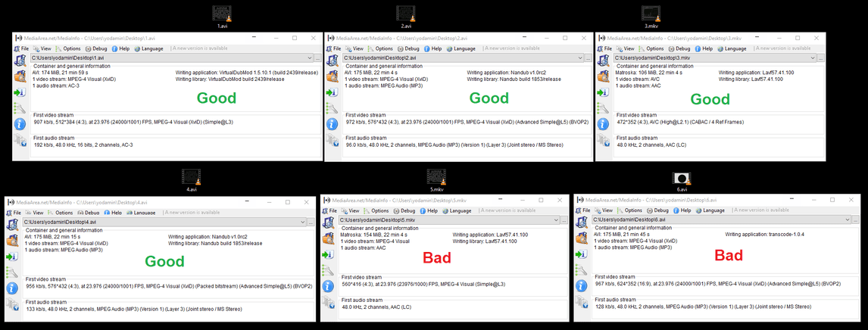868x330 pixels.
Task: Click '192 kb/s, 48.0 kHz, 16 bits' audio text
Action: (x=83, y=145)
